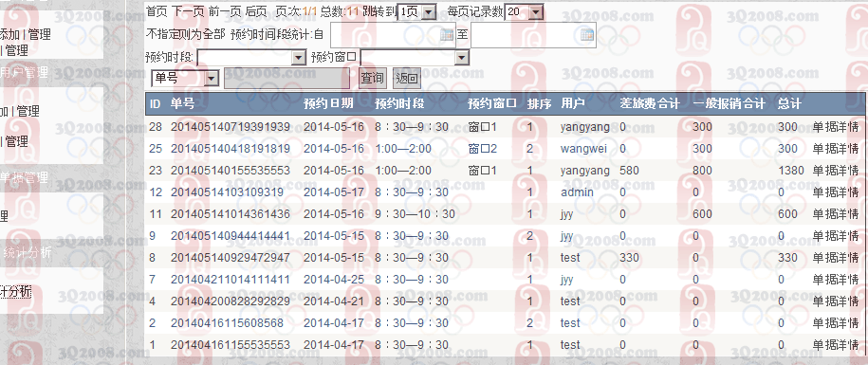This screenshot has height=365, width=868.
Task: Select order number 201405140719391939
Action: (x=231, y=127)
